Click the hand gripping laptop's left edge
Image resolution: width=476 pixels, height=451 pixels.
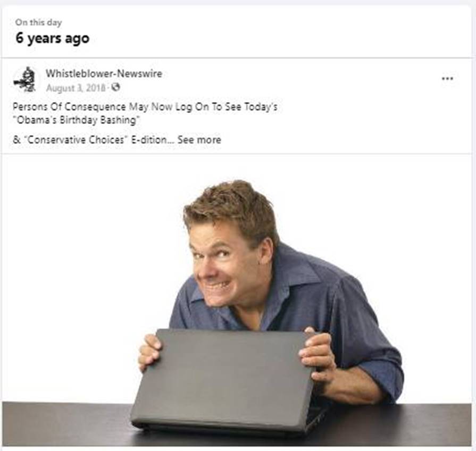click(149, 350)
